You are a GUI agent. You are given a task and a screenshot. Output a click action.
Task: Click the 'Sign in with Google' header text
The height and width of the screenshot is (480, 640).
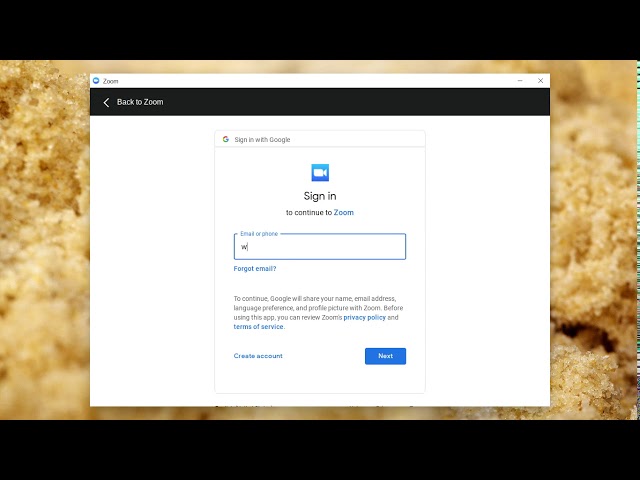(x=262, y=140)
